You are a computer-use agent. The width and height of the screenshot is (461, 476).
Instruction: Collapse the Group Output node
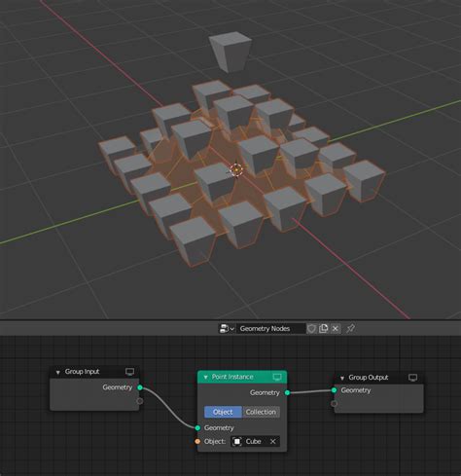click(342, 378)
